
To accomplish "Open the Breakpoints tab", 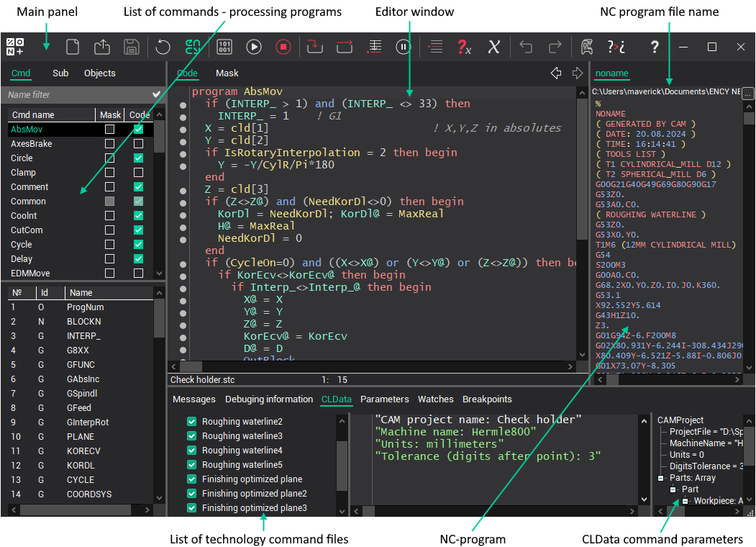I will [x=487, y=399].
